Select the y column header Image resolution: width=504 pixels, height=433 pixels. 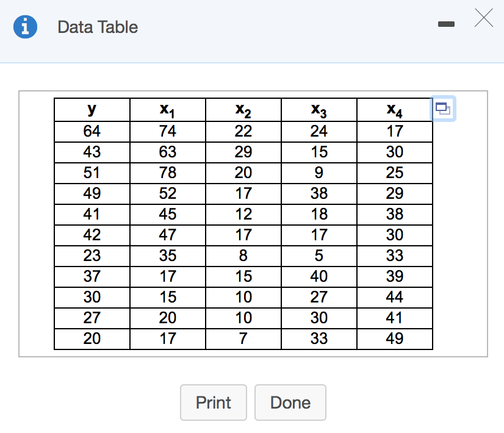(x=92, y=110)
